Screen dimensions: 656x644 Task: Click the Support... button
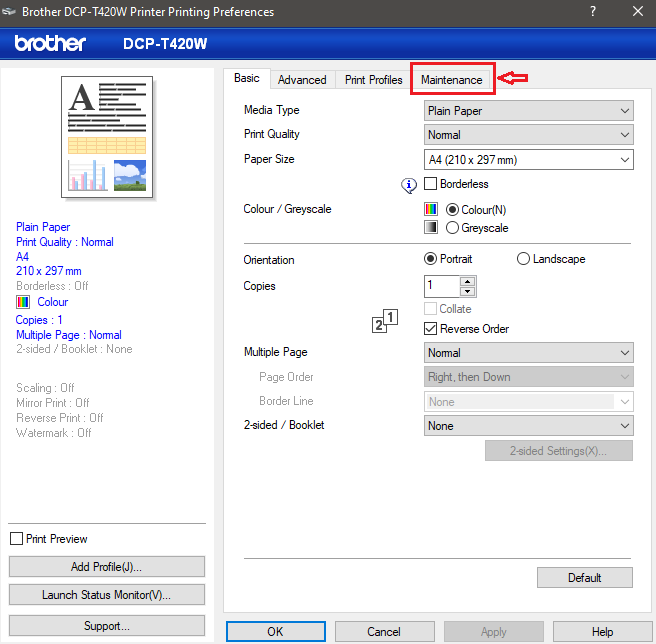point(107,626)
